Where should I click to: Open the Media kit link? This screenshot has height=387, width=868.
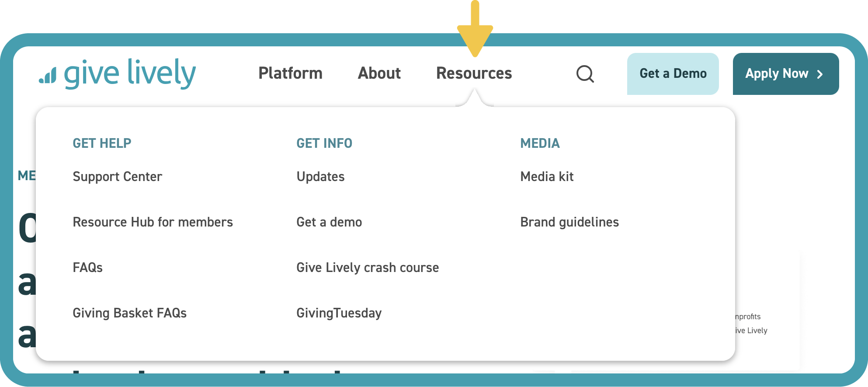click(x=547, y=177)
